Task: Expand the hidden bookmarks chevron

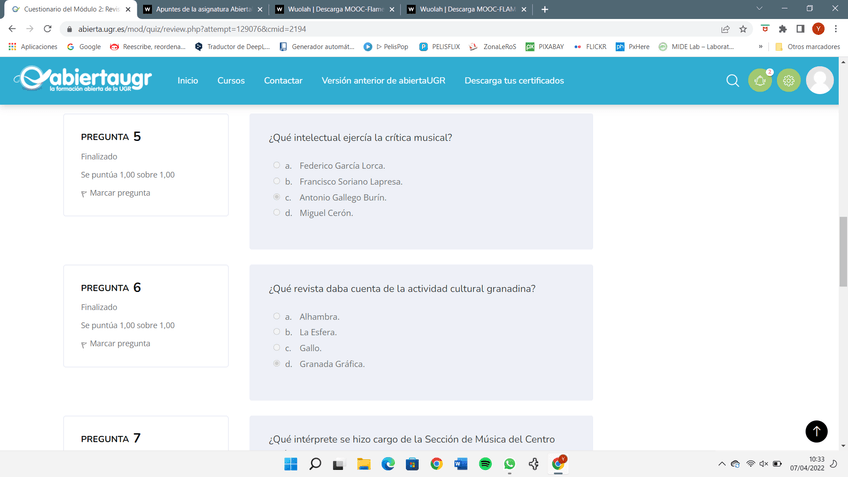Action: point(760,47)
